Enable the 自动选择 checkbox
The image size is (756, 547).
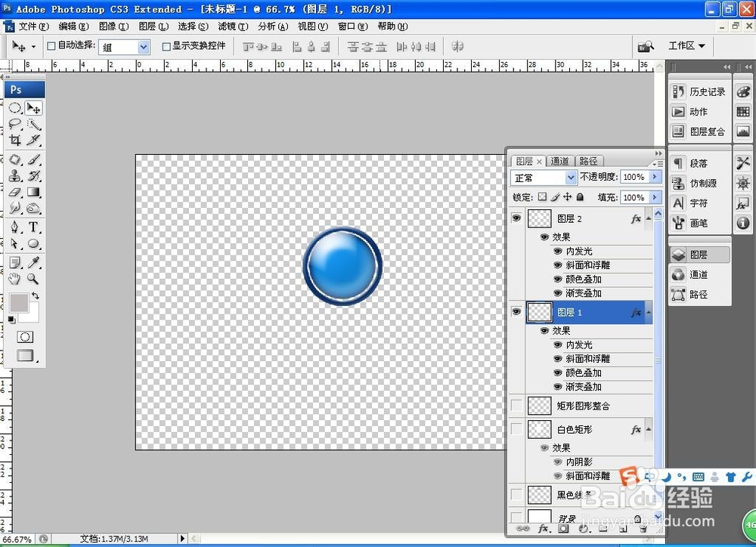point(51,46)
